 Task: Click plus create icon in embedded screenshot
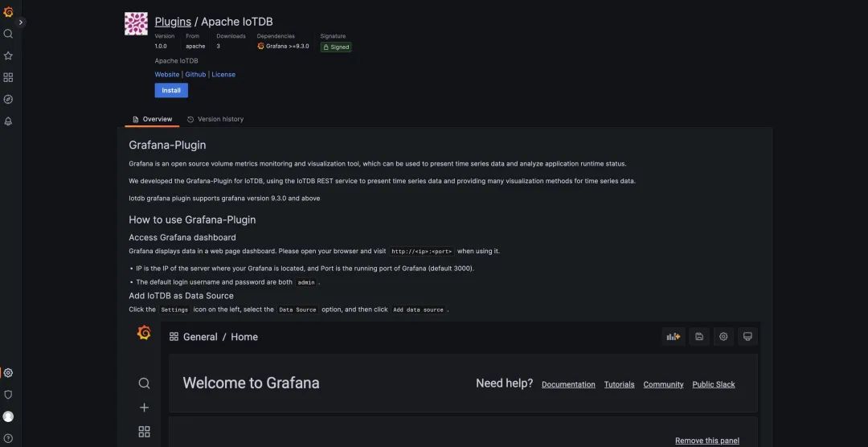tap(144, 408)
